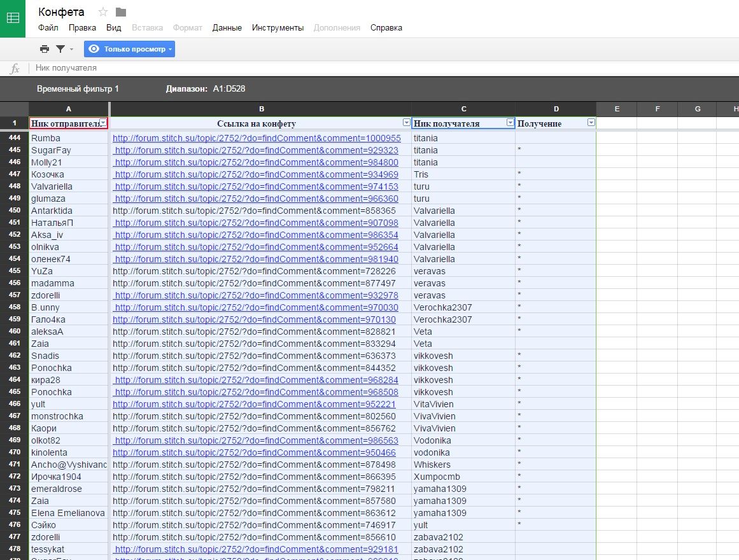Click the filter funnel icon
The image size is (739, 560).
pos(60,49)
